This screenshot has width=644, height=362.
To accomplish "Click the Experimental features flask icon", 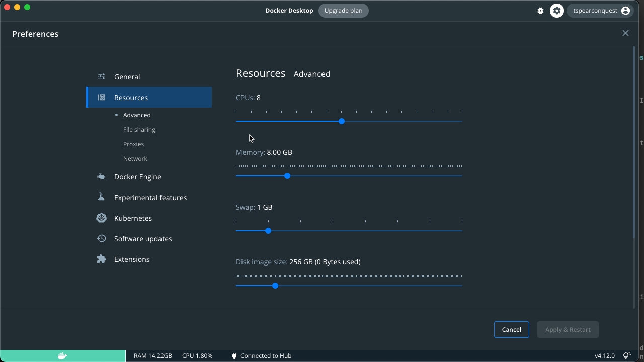I will tap(101, 197).
